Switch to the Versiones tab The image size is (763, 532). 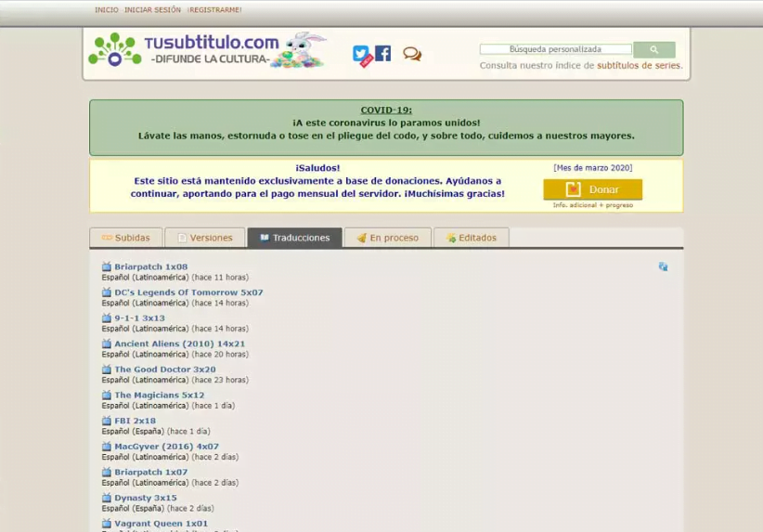click(205, 238)
